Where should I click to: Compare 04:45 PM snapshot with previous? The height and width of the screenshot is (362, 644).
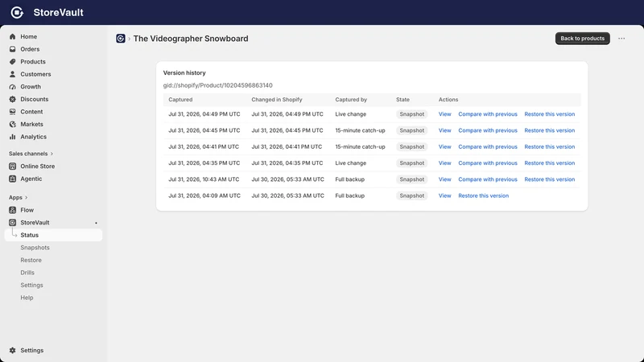tap(488, 130)
